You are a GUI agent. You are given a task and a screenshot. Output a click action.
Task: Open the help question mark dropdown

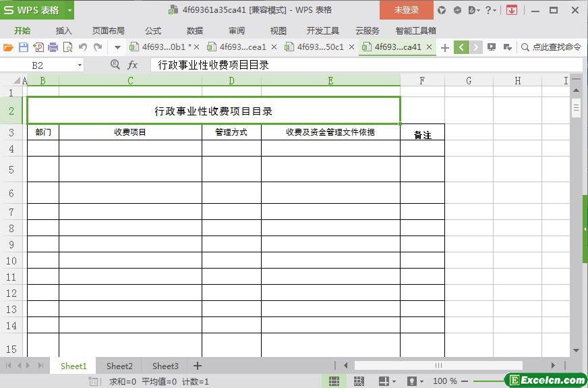pos(491,11)
